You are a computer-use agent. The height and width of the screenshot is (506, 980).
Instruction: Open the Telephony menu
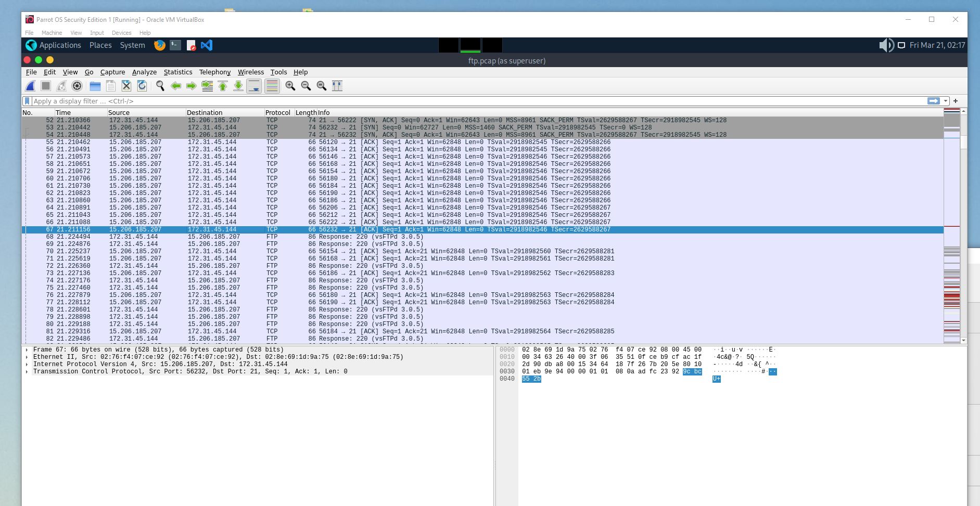pos(215,72)
